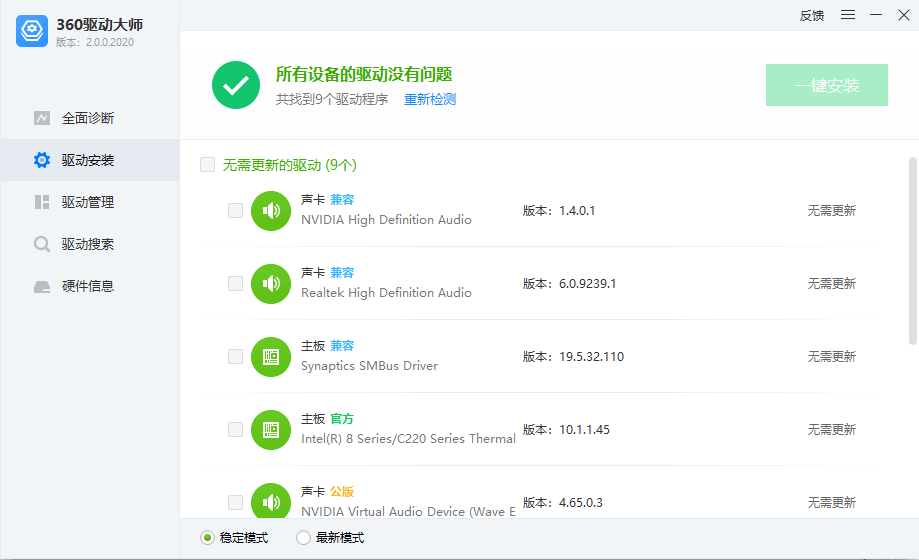Open the 硬件信息 hardware icon
Viewport: 919px width, 560px height.
[x=42, y=286]
